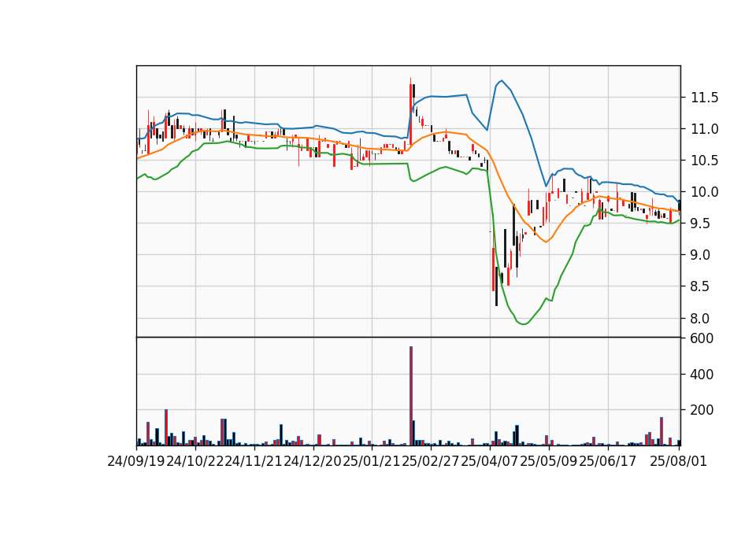Image resolution: width=756 pixels, height=543 pixels.
Task: Click the 400 volume axis label
Action: 702,375
